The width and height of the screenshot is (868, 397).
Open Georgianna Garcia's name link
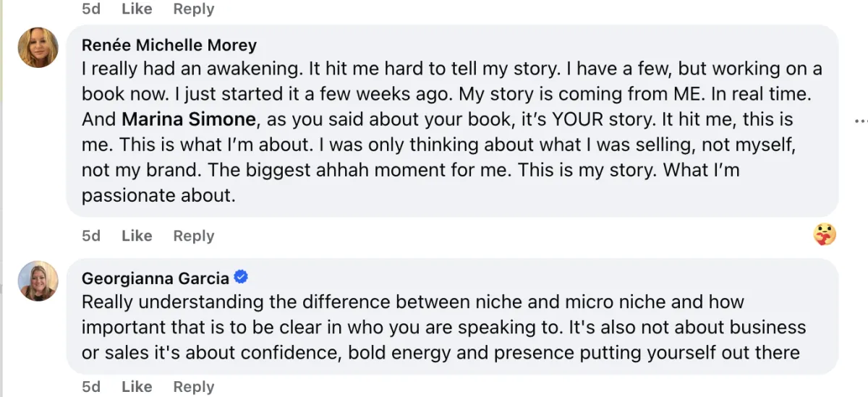point(156,278)
